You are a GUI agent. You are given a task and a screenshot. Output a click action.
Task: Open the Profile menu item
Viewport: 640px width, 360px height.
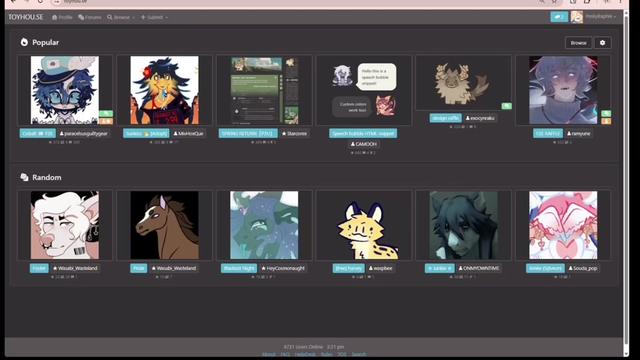pyautogui.click(x=62, y=17)
